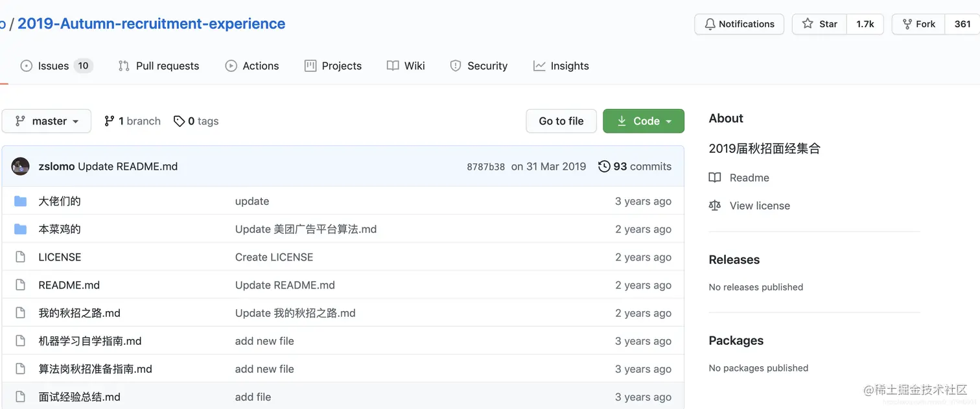Click the branch icon beside 1 branch
The height and width of the screenshot is (409, 980).
(x=110, y=121)
